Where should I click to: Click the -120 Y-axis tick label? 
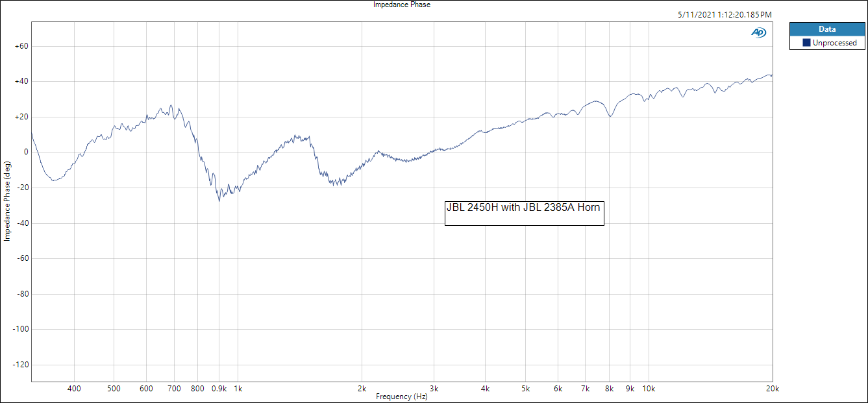(20, 365)
